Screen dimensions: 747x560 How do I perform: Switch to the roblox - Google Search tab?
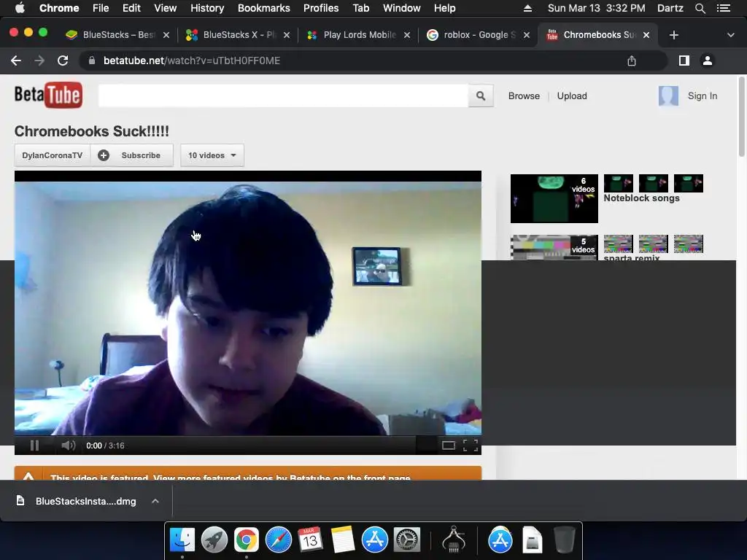(x=477, y=35)
